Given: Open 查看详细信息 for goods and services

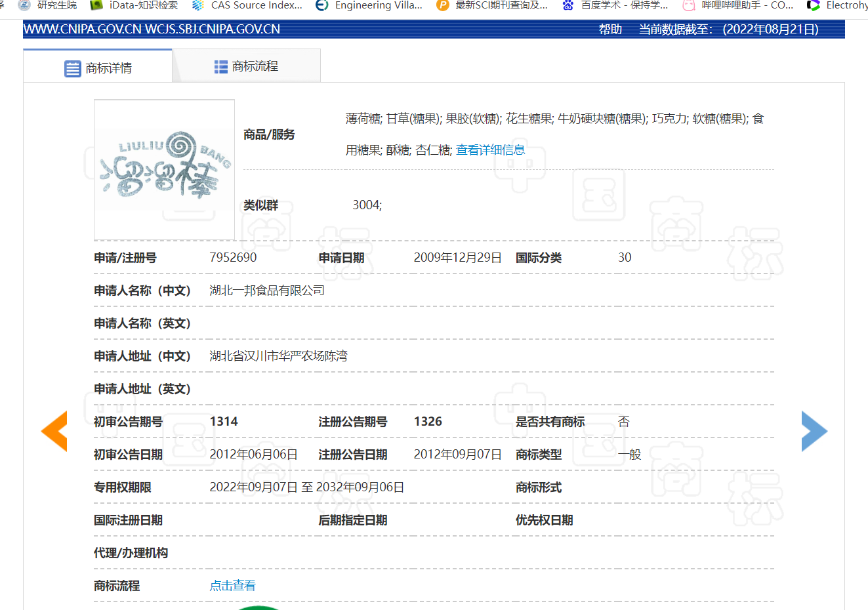Looking at the screenshot, I should [490, 150].
